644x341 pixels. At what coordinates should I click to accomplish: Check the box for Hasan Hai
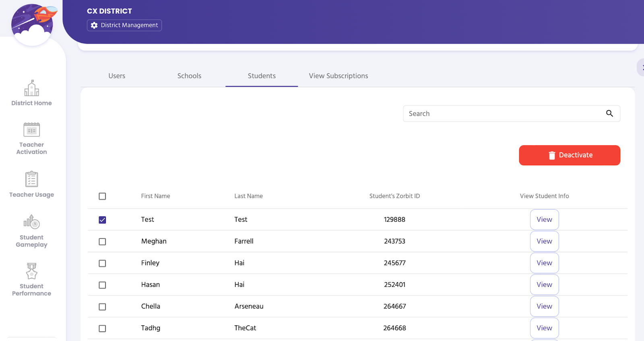point(102,285)
